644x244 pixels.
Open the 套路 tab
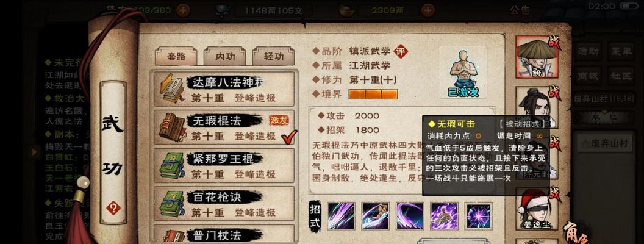pyautogui.click(x=176, y=56)
